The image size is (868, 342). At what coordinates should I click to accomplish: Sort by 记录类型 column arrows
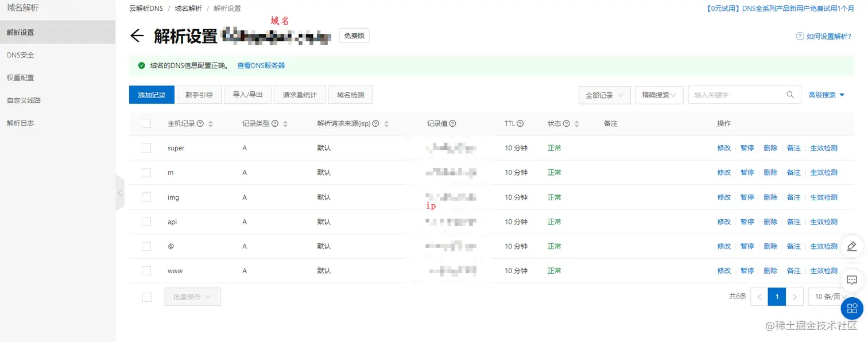[285, 124]
